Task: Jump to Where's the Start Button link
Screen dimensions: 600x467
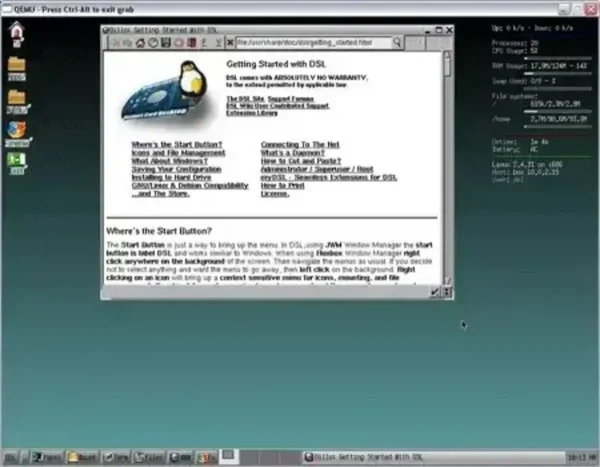Action: (177, 145)
